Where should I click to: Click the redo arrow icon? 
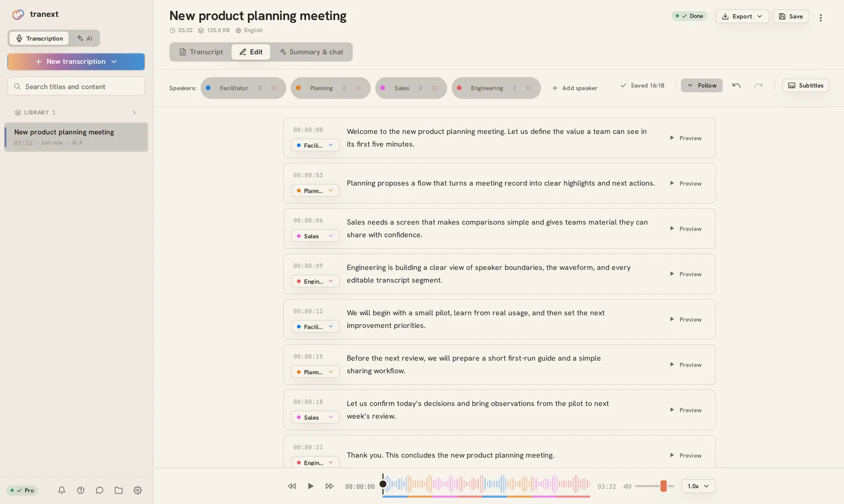pos(759,85)
